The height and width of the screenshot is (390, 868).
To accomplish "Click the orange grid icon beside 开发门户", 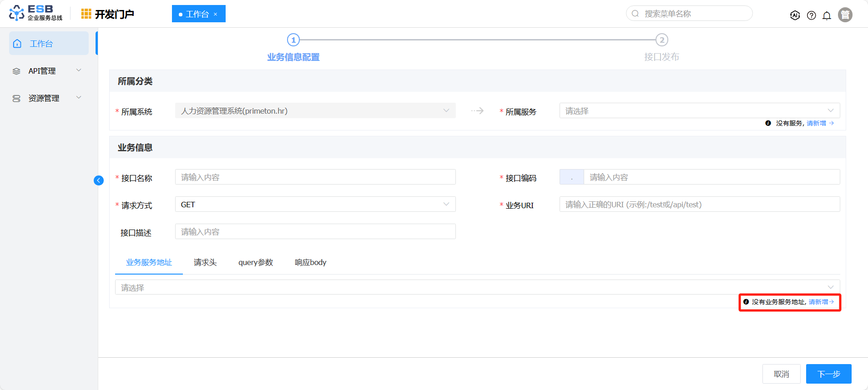I will tap(86, 14).
